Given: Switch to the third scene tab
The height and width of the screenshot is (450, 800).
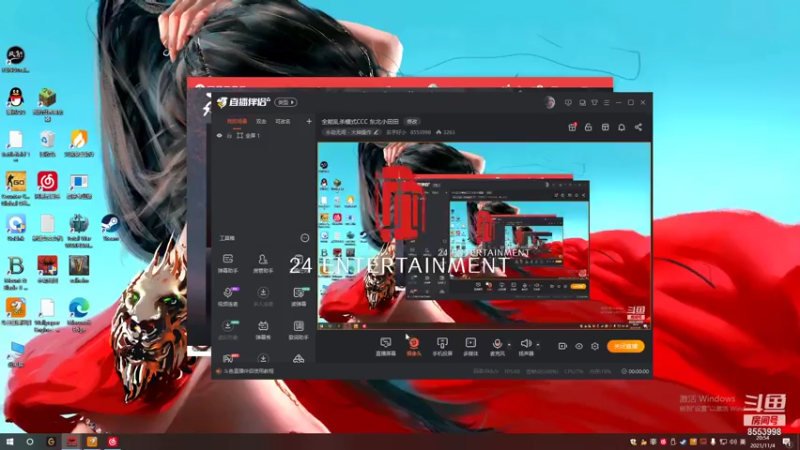Looking at the screenshot, I should (x=283, y=121).
